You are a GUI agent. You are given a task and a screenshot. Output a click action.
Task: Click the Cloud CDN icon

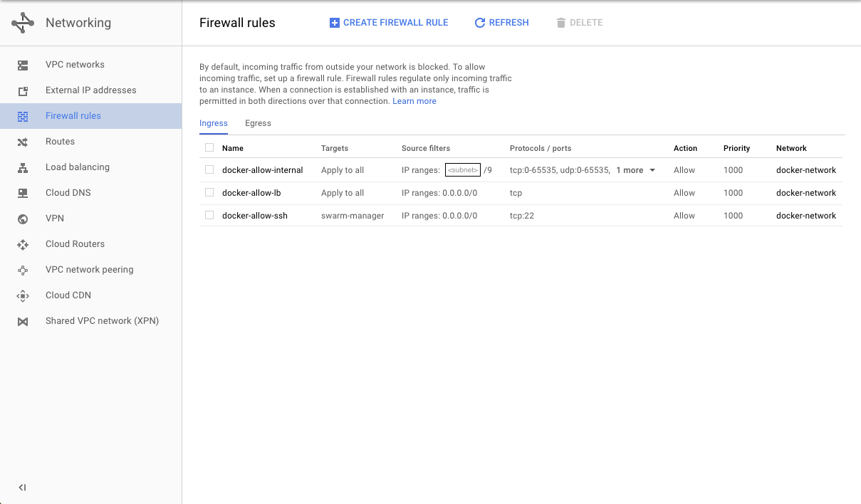click(23, 295)
